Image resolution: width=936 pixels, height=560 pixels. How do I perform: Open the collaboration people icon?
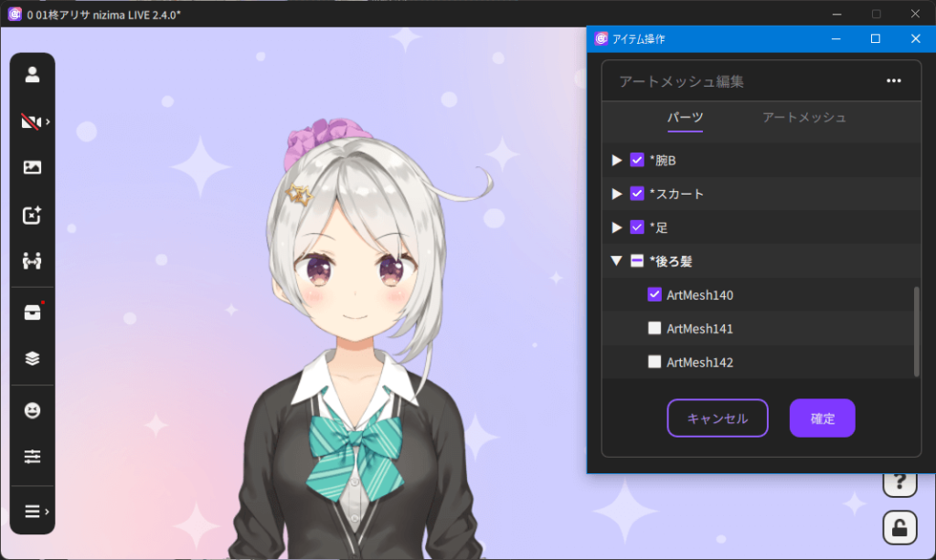tap(32, 261)
